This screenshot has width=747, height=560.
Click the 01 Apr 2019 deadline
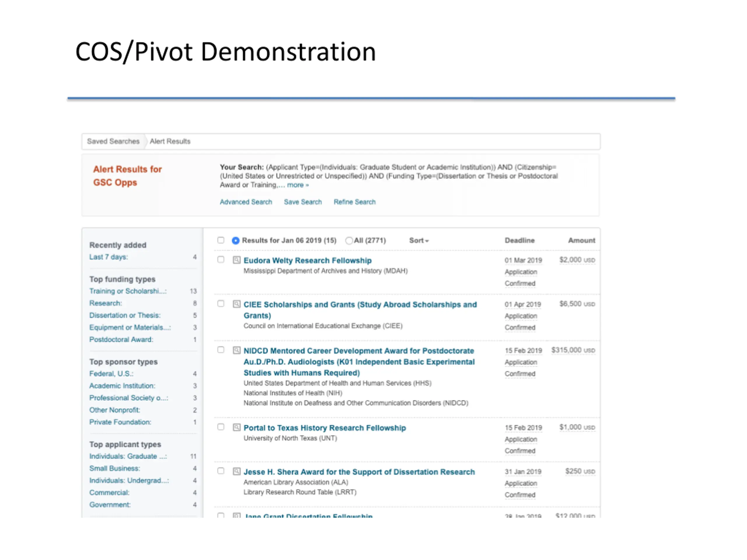tap(523, 304)
